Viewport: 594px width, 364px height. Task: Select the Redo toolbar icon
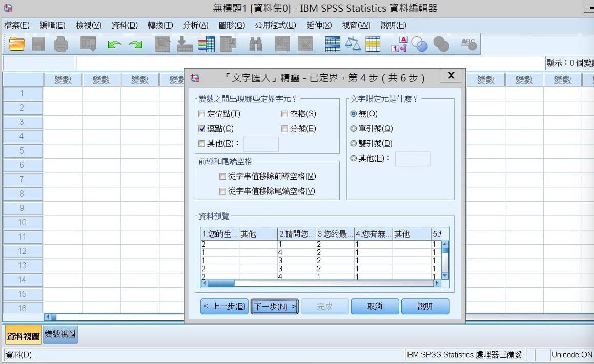134,45
